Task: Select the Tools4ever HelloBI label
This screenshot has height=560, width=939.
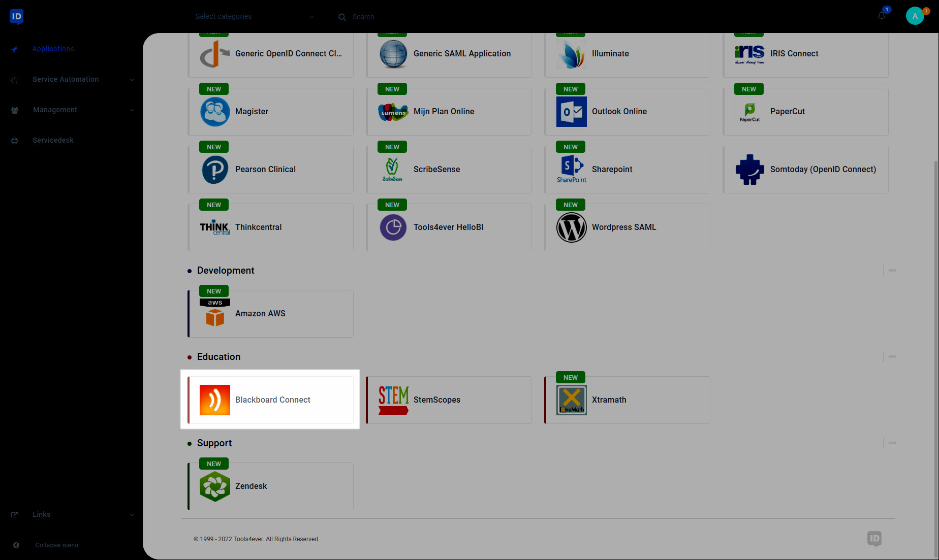Action: coord(449,227)
